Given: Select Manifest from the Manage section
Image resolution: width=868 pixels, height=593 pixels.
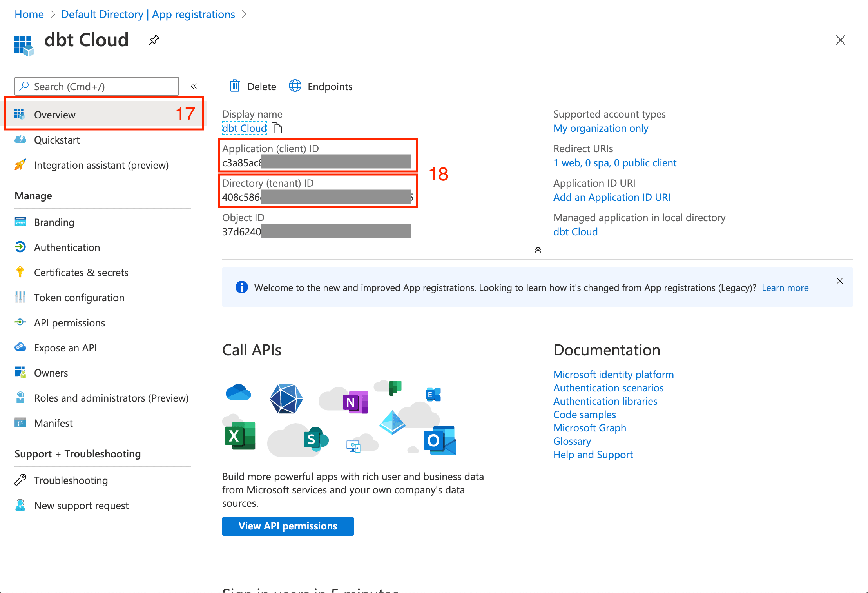Looking at the screenshot, I should [53, 423].
